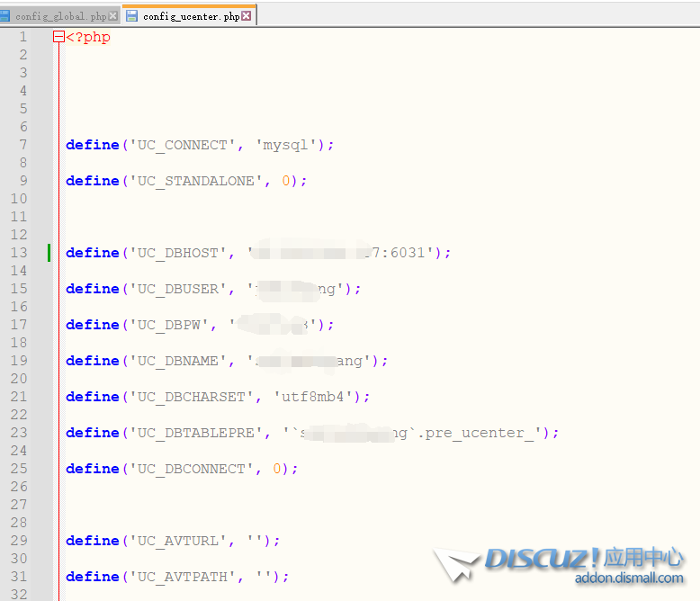Click the green change marker on line 13
The width and height of the screenshot is (700, 601).
[49, 253]
